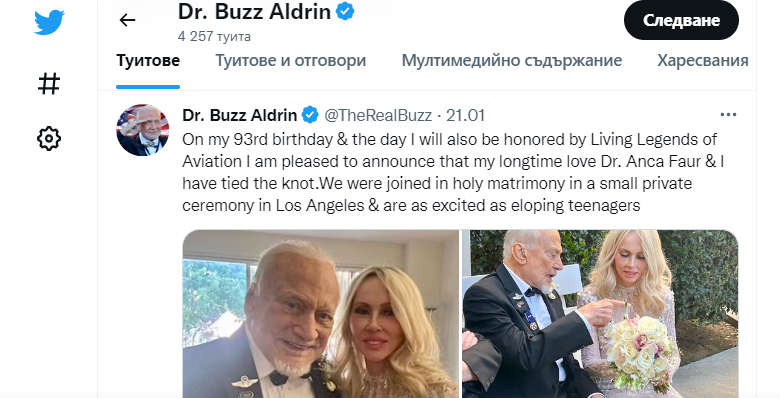The image size is (780, 398).
Task: Follow the account with the Следване button
Action: tap(681, 20)
